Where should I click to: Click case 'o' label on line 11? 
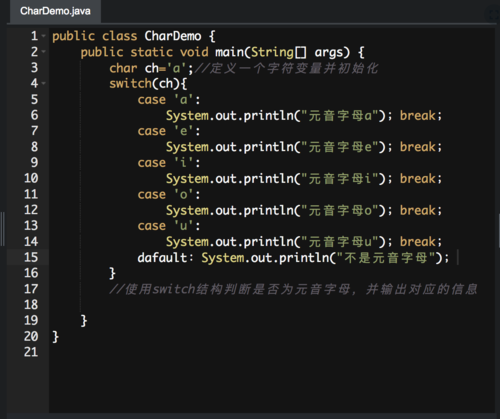point(169,194)
